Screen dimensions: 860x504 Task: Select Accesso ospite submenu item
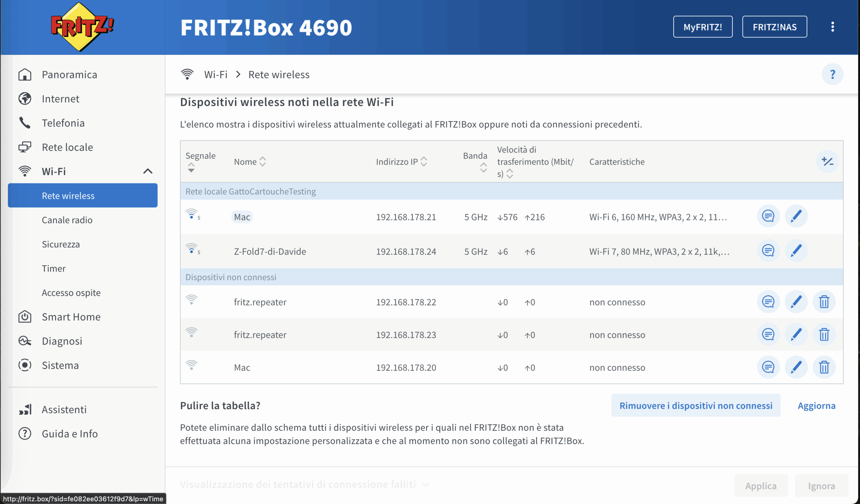tap(83, 292)
